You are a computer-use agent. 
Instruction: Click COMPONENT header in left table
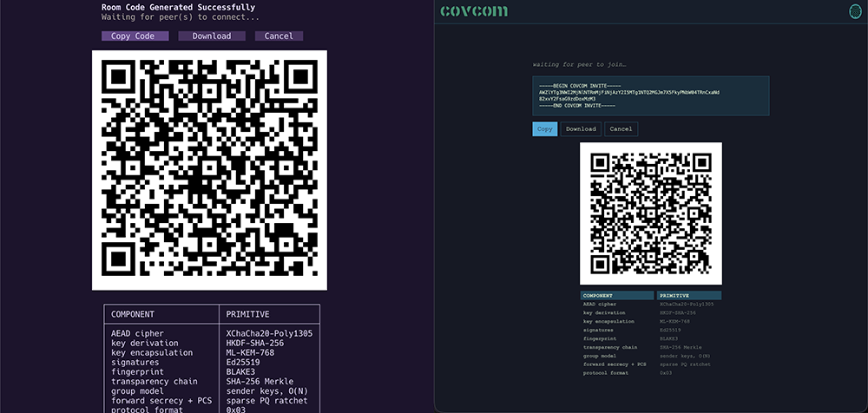click(133, 314)
